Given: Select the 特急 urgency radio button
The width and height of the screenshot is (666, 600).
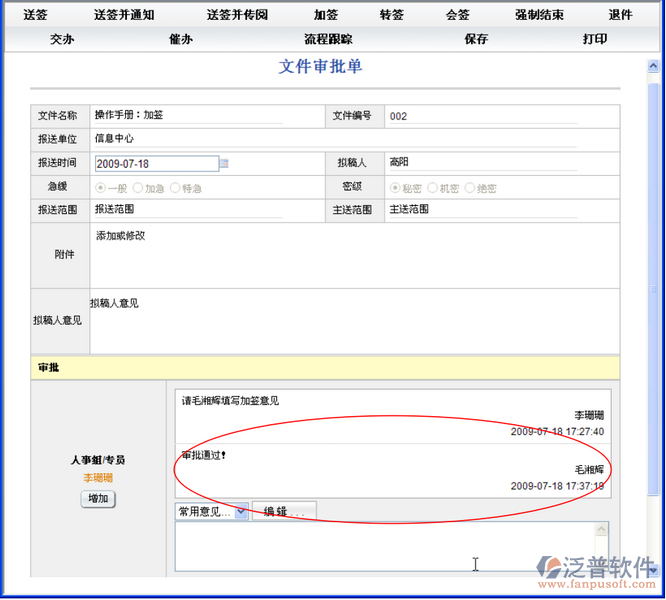Looking at the screenshot, I should tap(175, 188).
